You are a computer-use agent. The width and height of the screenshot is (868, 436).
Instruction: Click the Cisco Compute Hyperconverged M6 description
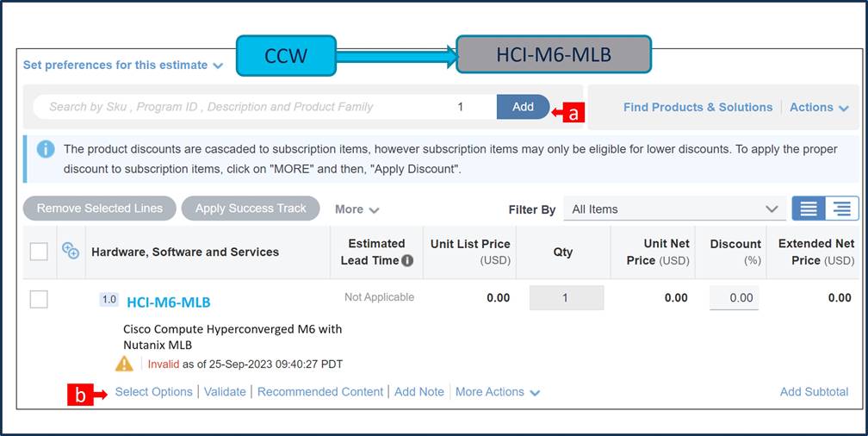232,337
